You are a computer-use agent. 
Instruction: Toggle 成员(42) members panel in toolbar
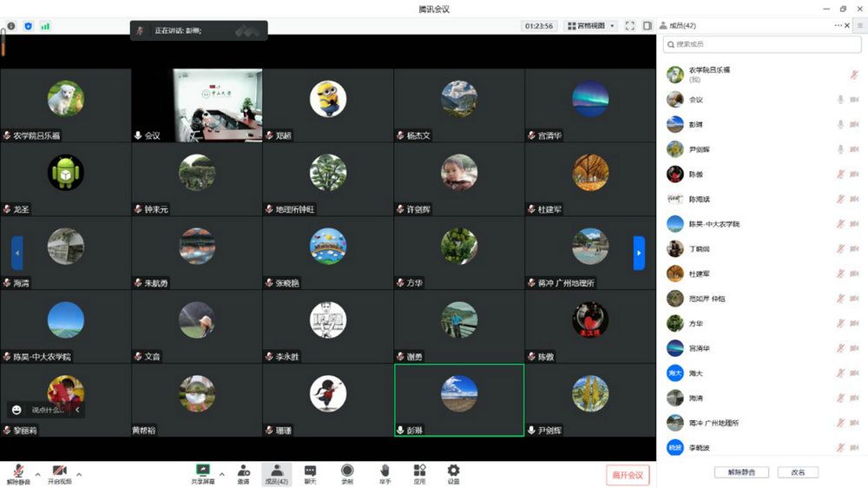pos(277,470)
